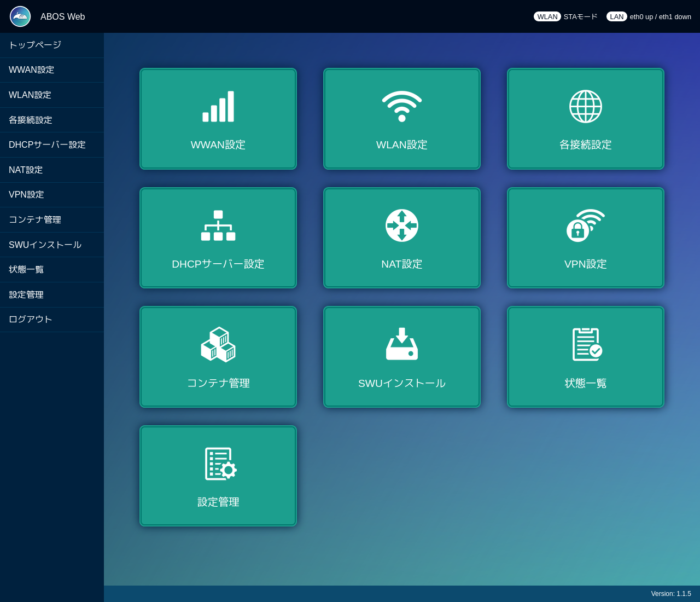700x602 pixels.
Task: Open 状態一覧 from the sidebar
Action: 52,270
